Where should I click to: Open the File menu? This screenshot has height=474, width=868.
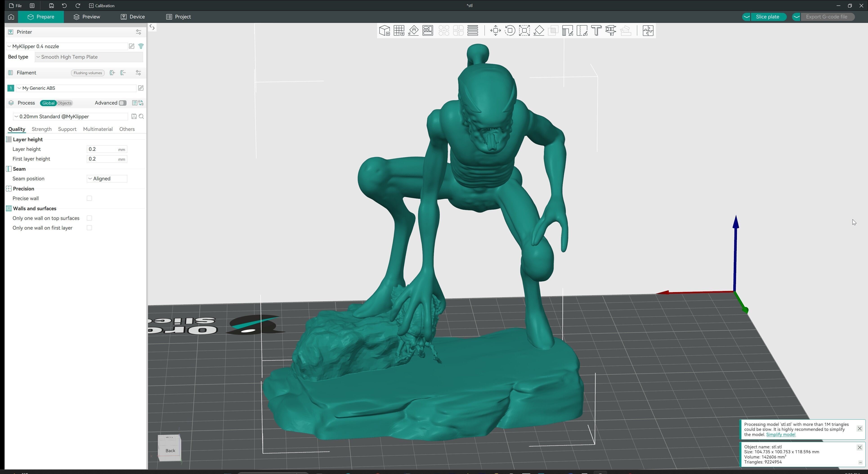[16, 6]
